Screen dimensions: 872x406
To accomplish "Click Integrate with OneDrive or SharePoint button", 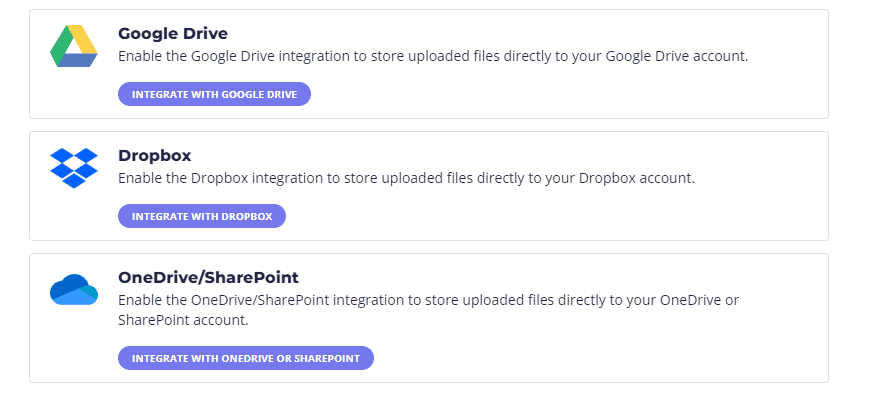I will point(246,358).
